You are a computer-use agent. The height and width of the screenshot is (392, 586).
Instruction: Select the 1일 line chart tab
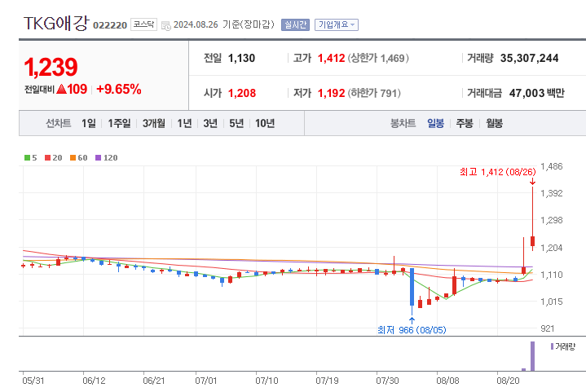89,123
